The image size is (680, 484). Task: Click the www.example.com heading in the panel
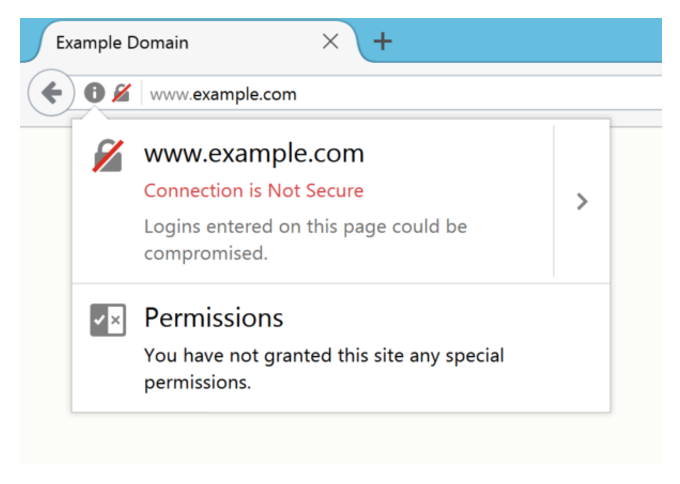coord(254,154)
